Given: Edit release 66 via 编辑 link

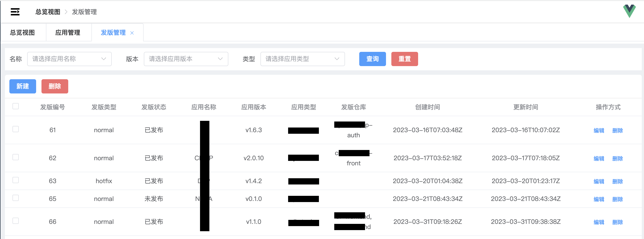Looking at the screenshot, I should click(x=599, y=222).
